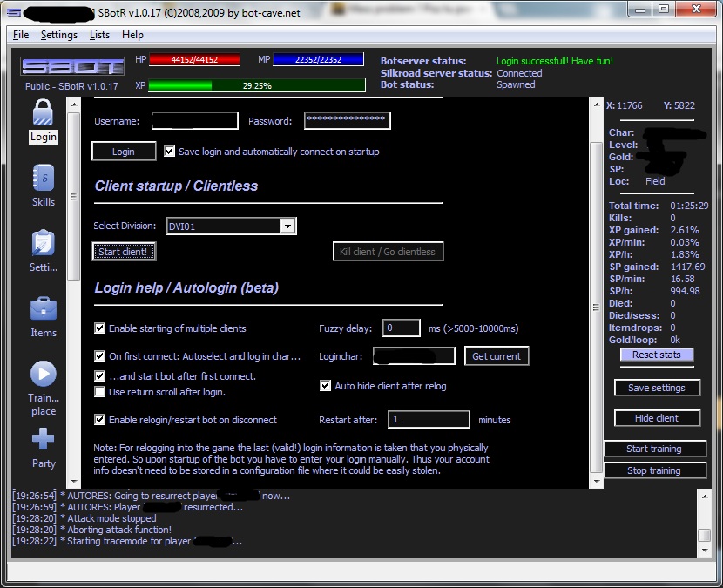The height and width of the screenshot is (588, 723).
Task: Toggle Auto hide client after relog
Action: [326, 386]
